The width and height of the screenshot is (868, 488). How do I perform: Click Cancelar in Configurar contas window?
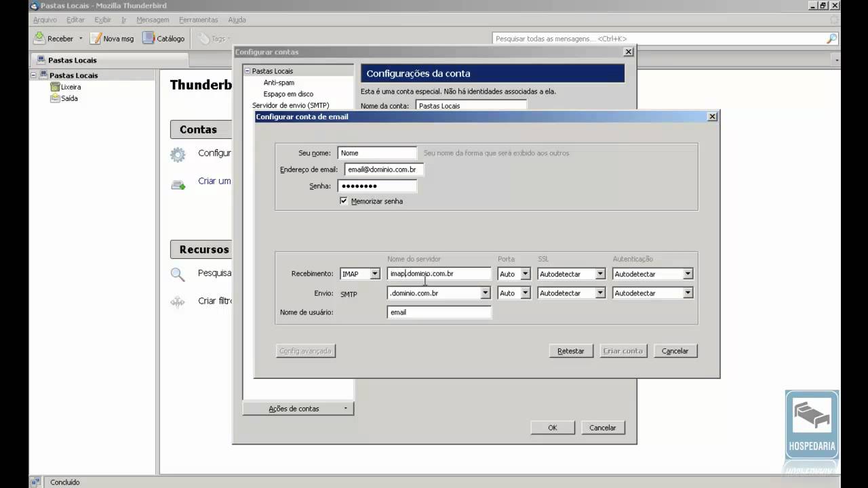[603, 428]
